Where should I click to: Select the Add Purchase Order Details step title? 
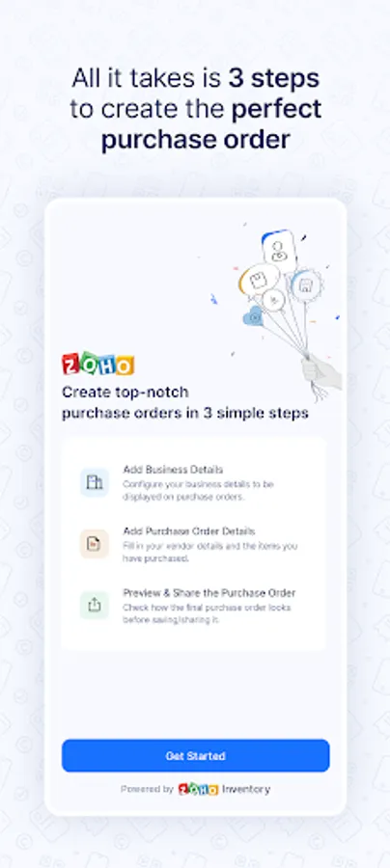coord(189,530)
